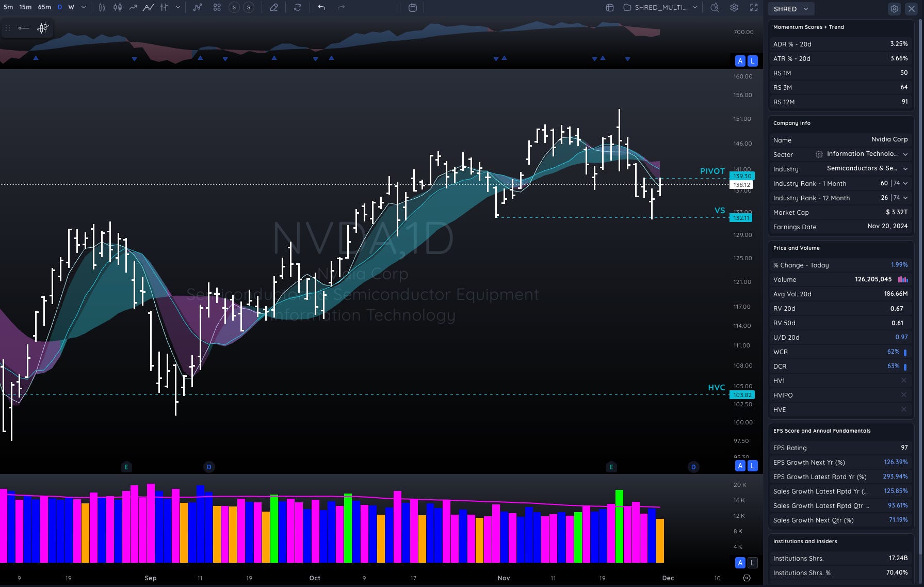Expand Industry Rank 1 Month chevron
Viewport: 924px width, 587px height.
click(x=905, y=183)
